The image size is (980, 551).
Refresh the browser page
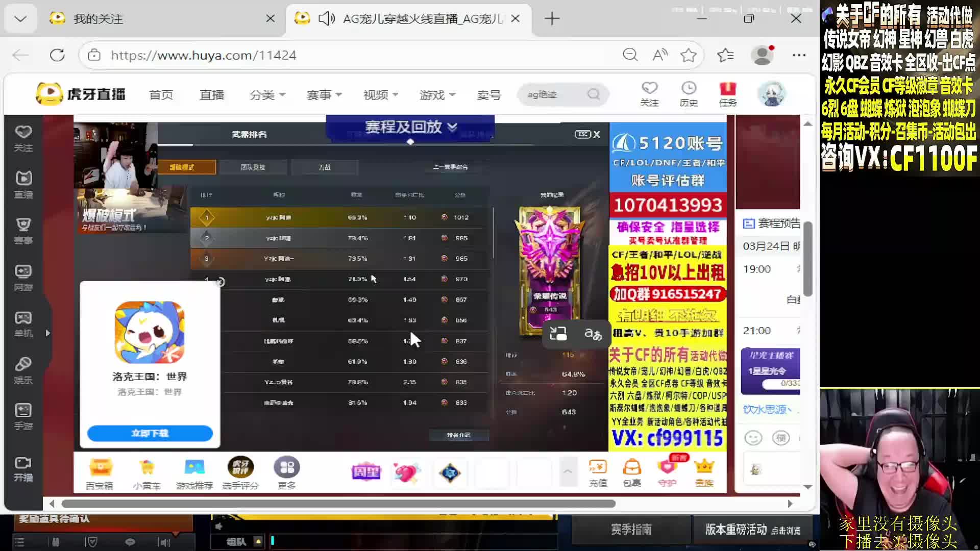(57, 55)
